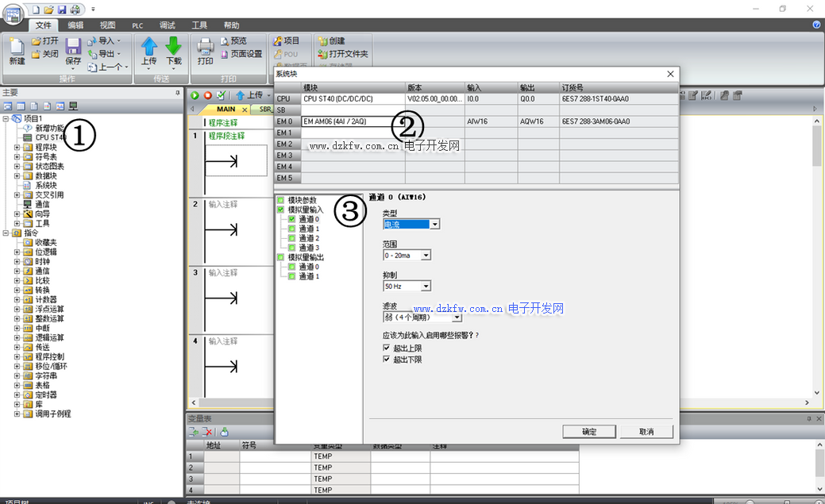Toggle the 模块参数 checkbox in dialog tree
Image resolution: width=825 pixels, height=504 pixels.
click(281, 200)
